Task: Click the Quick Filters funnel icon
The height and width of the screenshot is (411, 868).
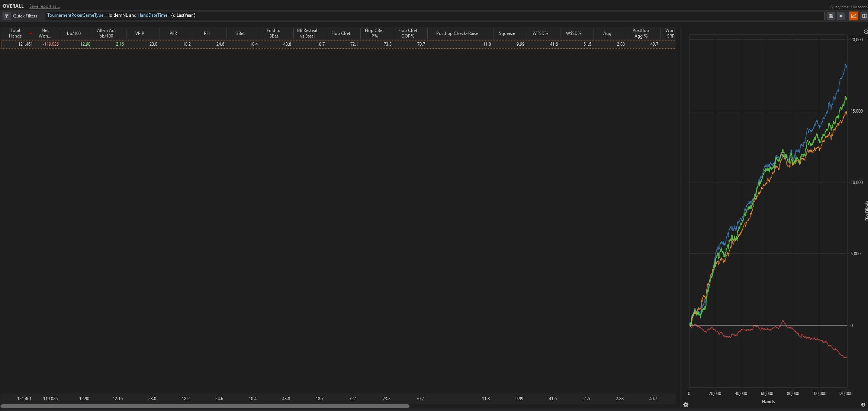Action: click(x=7, y=16)
